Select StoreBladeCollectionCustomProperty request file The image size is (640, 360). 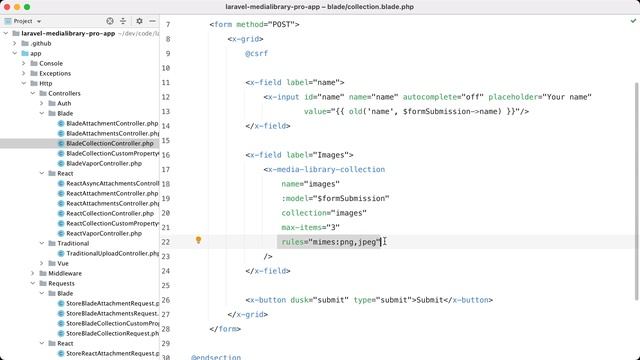[113, 323]
